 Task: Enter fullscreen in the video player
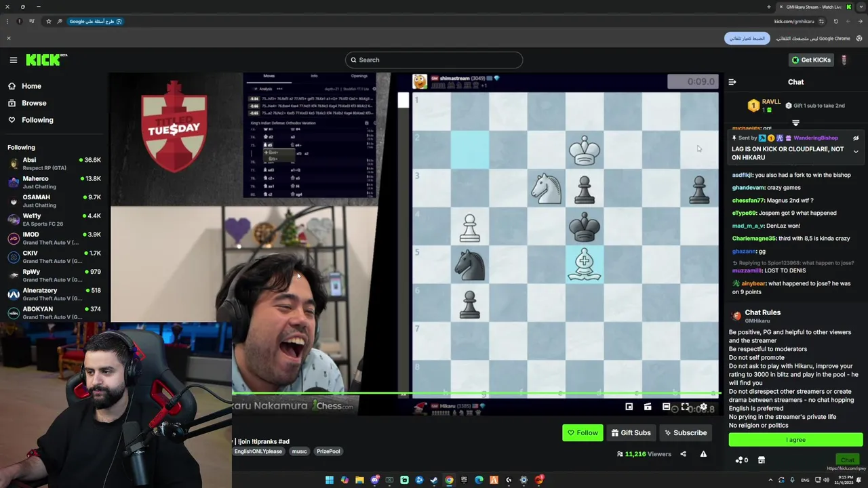[x=685, y=407]
